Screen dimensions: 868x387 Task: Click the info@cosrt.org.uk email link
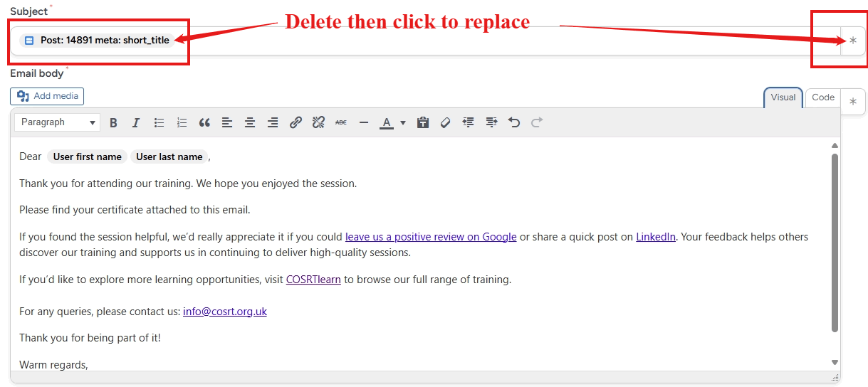point(225,312)
